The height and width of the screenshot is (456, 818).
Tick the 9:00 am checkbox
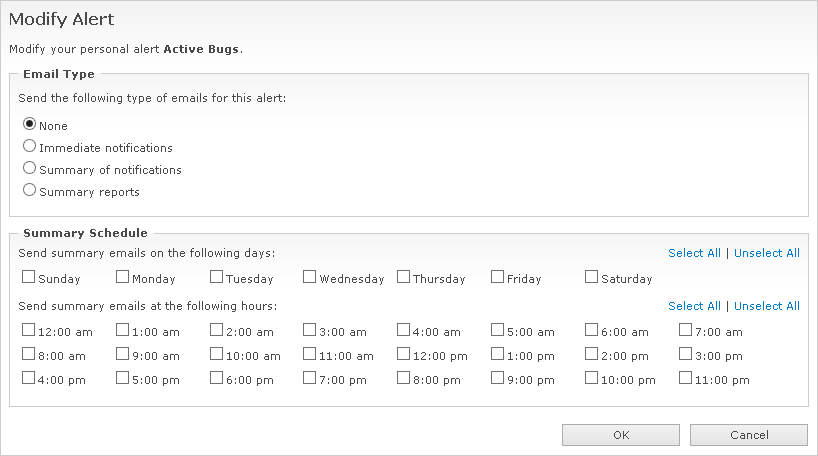point(123,355)
